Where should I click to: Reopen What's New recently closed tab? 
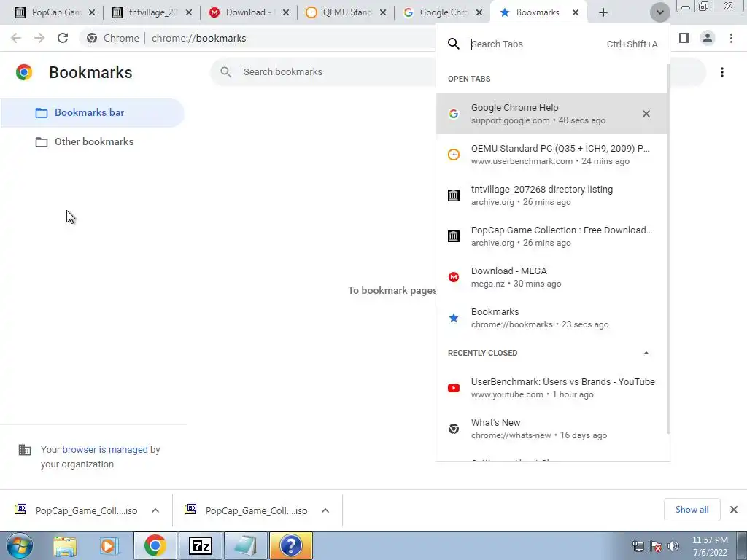(551, 429)
